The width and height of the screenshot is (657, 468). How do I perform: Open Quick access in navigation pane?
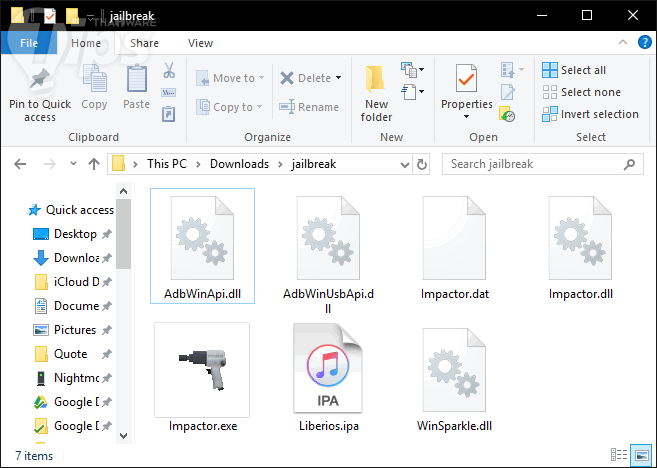(70, 209)
